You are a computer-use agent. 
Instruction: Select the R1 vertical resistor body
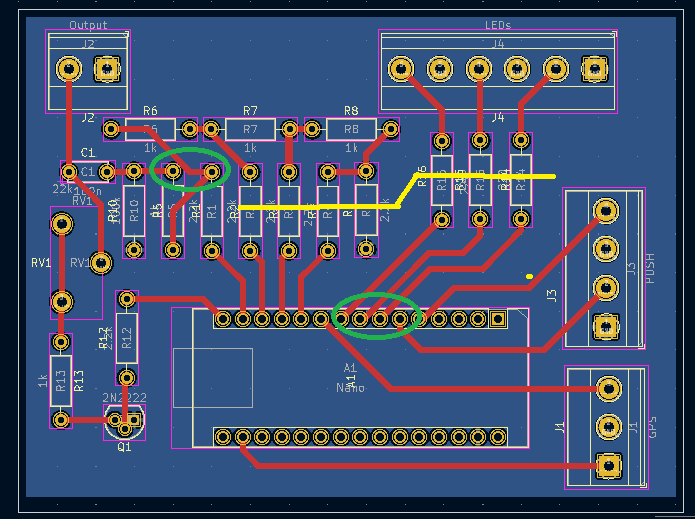(x=212, y=211)
